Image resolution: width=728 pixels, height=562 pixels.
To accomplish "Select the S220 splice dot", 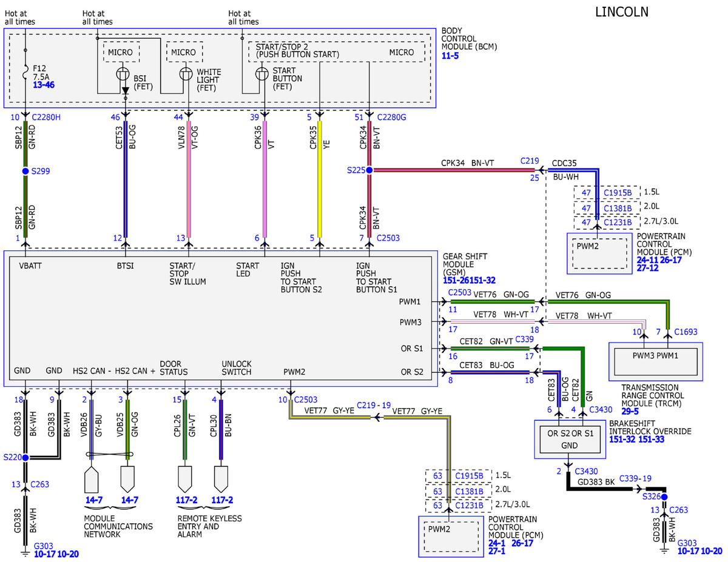I will tap(25, 458).
